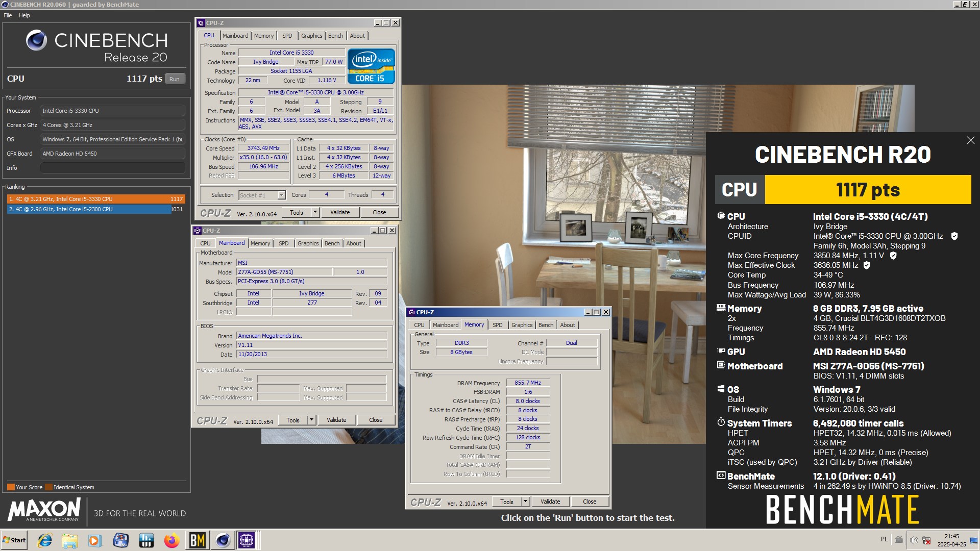Open the Tools dropdown arrow in CPU-Z CPU window
Image resolution: width=980 pixels, height=551 pixels.
click(x=315, y=212)
